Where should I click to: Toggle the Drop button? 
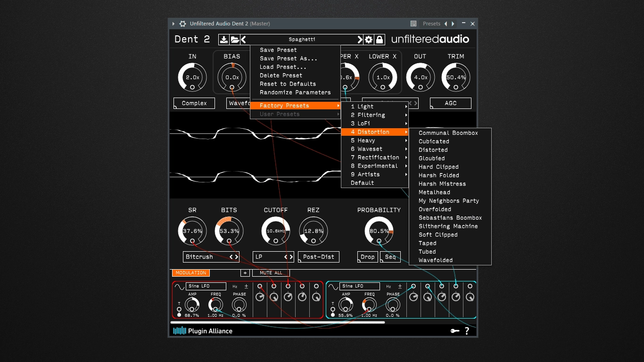[367, 257]
